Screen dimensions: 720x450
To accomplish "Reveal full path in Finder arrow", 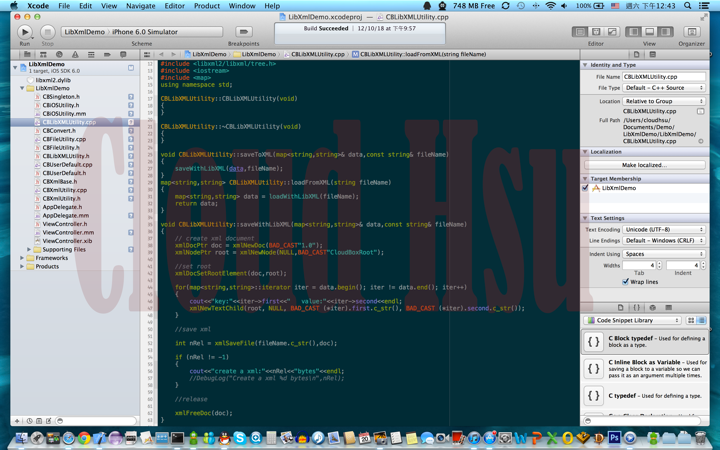I will (701, 141).
